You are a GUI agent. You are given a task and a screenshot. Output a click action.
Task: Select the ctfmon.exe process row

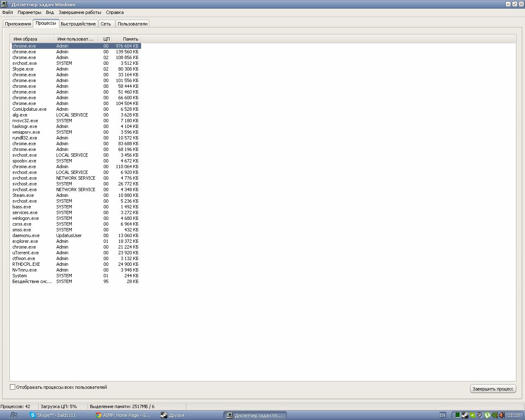76,258
